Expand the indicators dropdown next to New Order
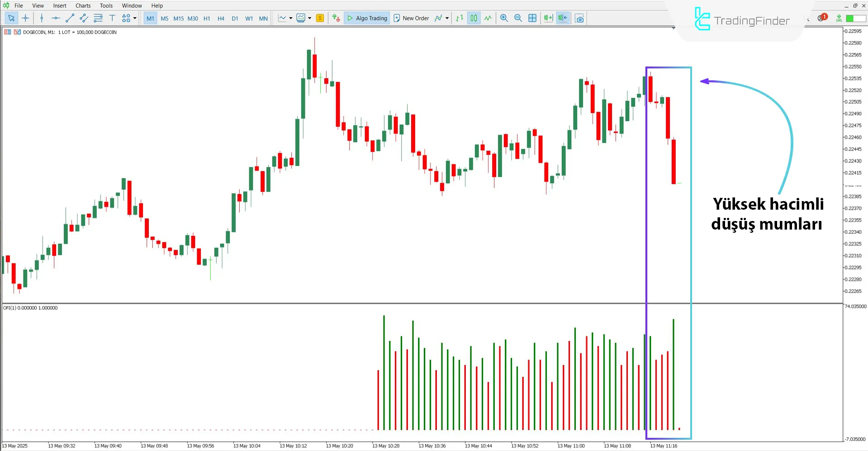 click(447, 18)
